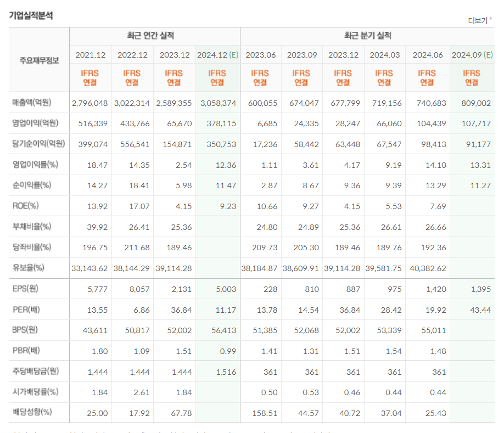This screenshot has width=504, height=433.
Task: Click the 2024.12 (E) annual column header
Action: 217,55
